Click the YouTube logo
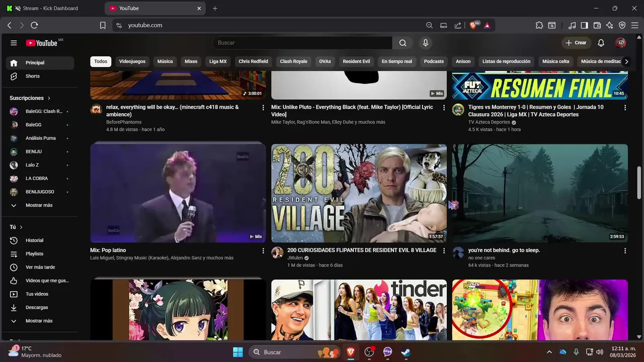 click(x=42, y=43)
